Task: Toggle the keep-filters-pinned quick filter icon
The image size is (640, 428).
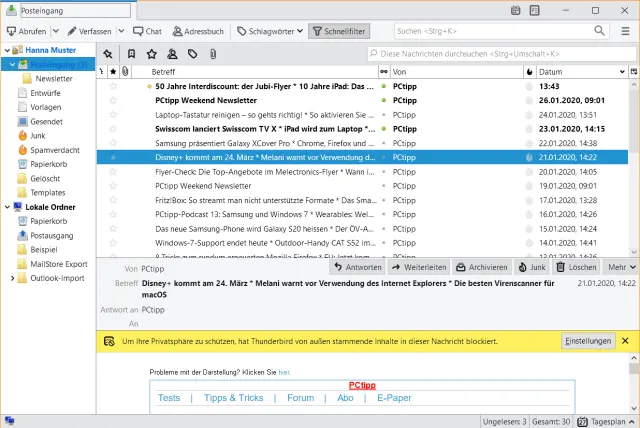Action: pos(108,54)
